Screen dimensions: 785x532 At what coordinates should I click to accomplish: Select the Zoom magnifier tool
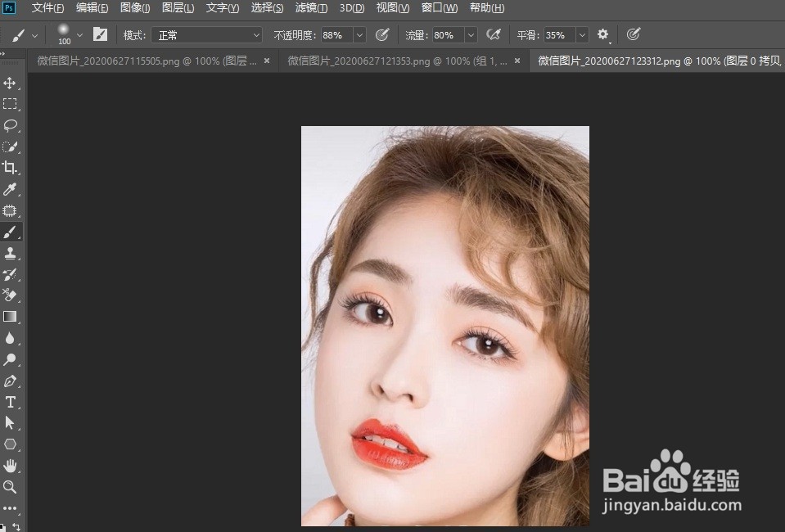pyautogui.click(x=10, y=487)
